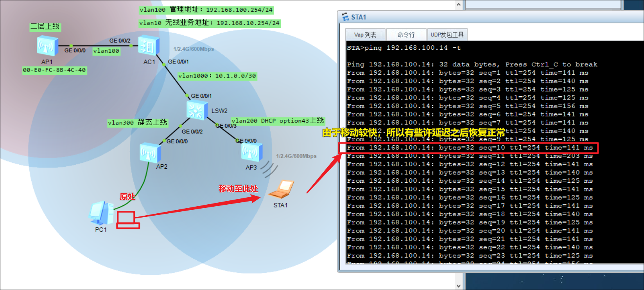The image size is (644, 290).
Task: Click the AP1 name label
Action: pyautogui.click(x=47, y=62)
